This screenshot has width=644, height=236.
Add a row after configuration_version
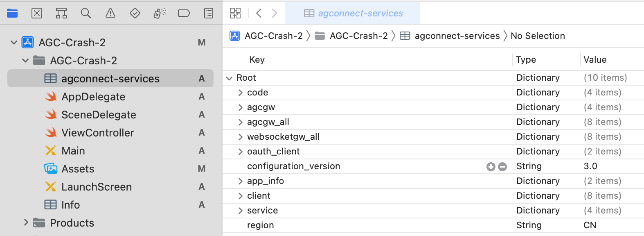491,167
